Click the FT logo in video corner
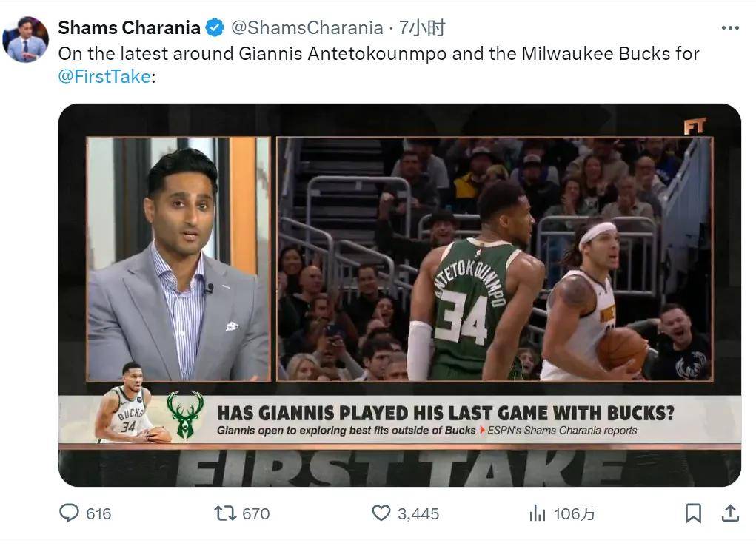The width and height of the screenshot is (756, 546). pyautogui.click(x=695, y=126)
